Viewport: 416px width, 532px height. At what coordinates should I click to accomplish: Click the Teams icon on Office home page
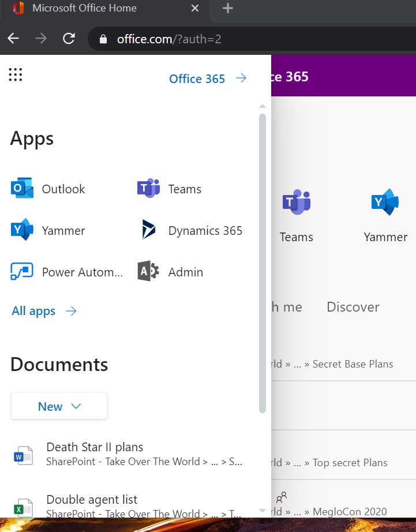pyautogui.click(x=296, y=202)
